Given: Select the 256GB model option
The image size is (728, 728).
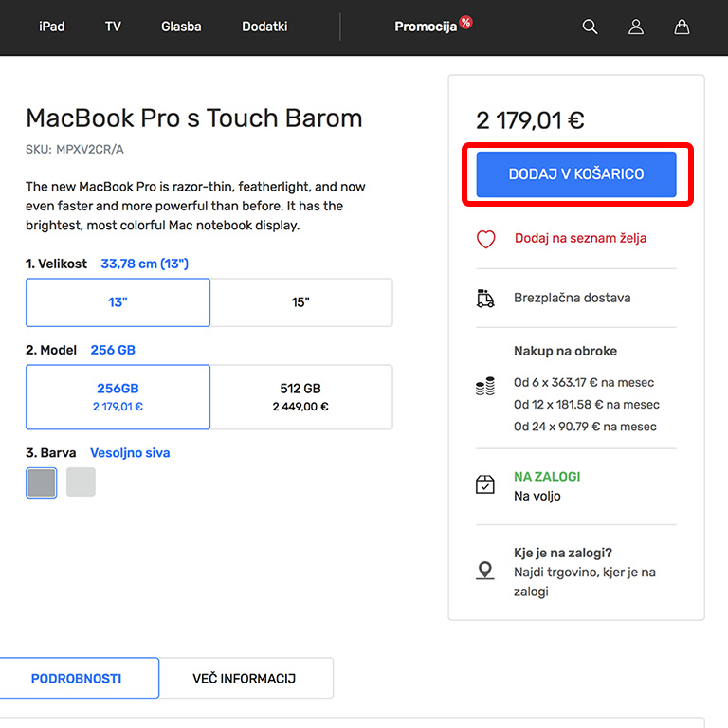Looking at the screenshot, I should (x=118, y=397).
